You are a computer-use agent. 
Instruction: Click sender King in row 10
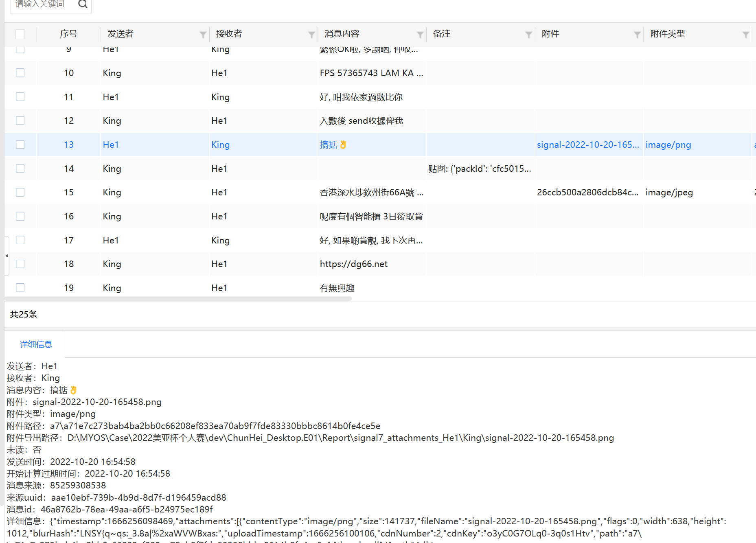tap(112, 73)
